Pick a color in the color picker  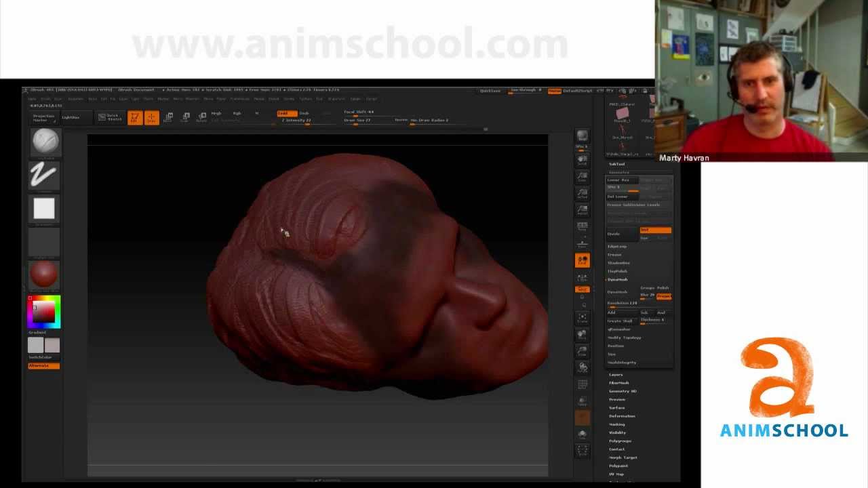44,312
